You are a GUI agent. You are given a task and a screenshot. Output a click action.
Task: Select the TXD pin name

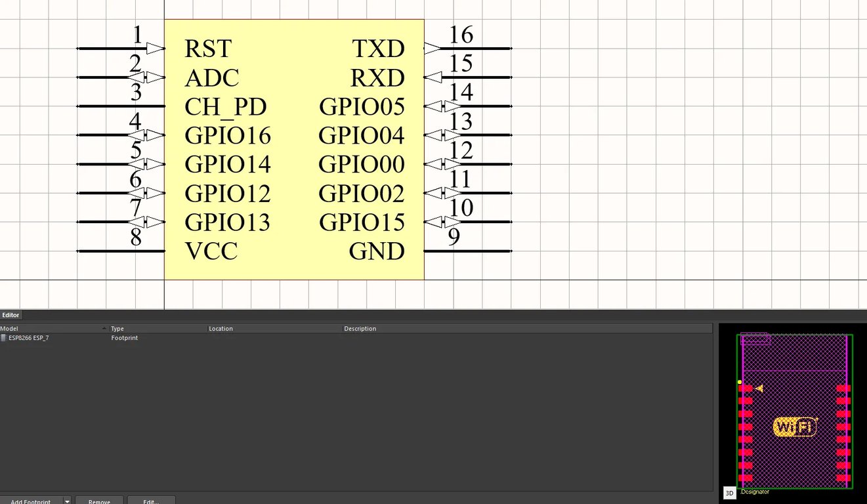point(379,49)
